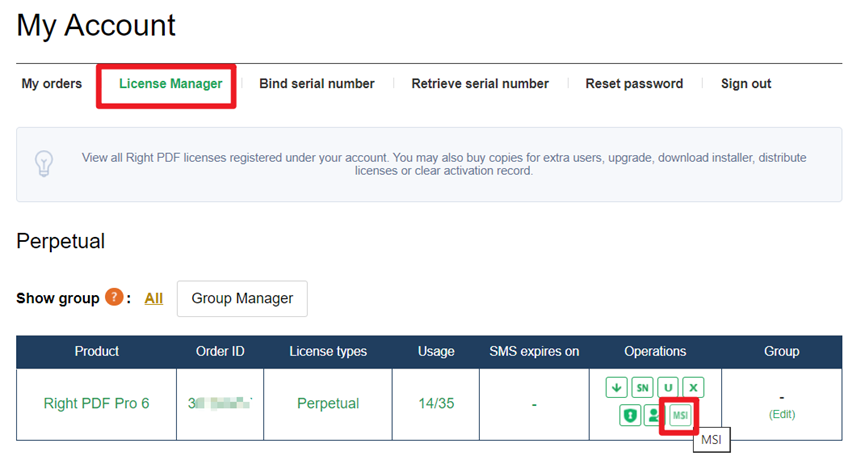865x469 pixels.
Task: Click the Usage column header
Action: 436,351
